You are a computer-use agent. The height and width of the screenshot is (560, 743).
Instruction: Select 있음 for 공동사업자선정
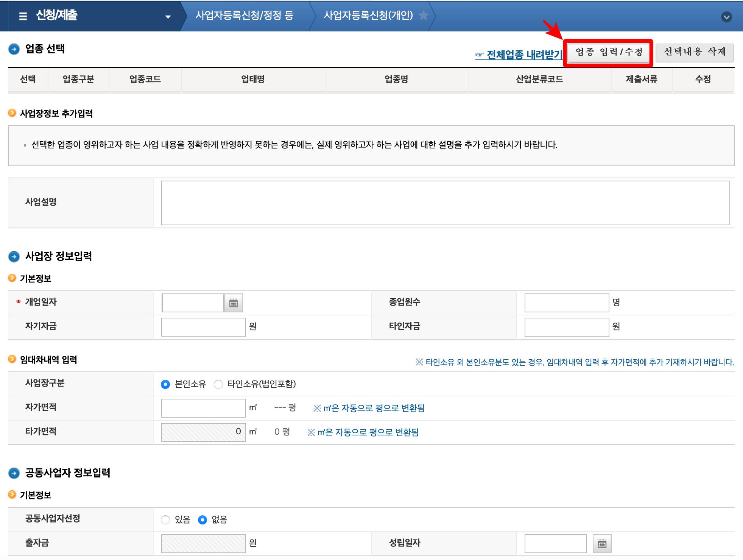pyautogui.click(x=165, y=520)
